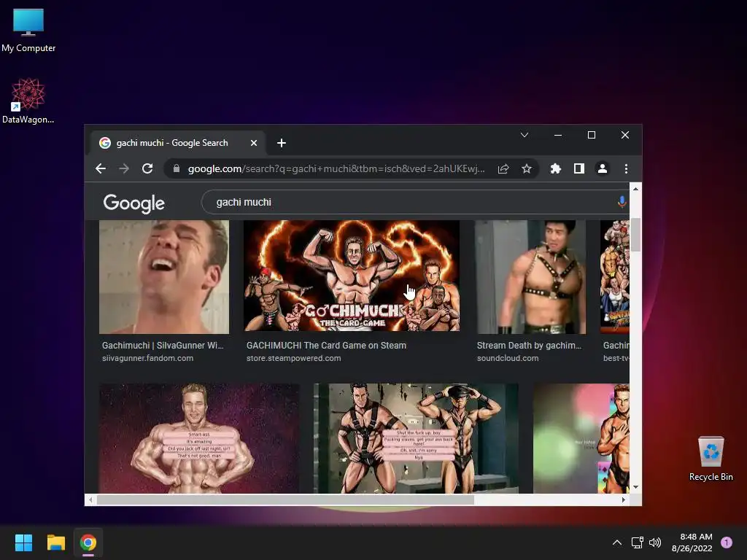Open the network tray icon

(637, 542)
